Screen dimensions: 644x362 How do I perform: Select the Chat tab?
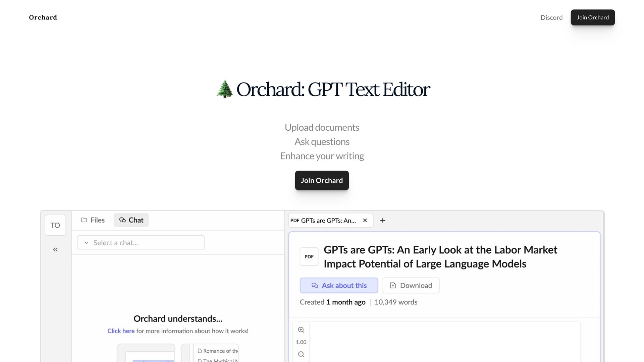(131, 220)
